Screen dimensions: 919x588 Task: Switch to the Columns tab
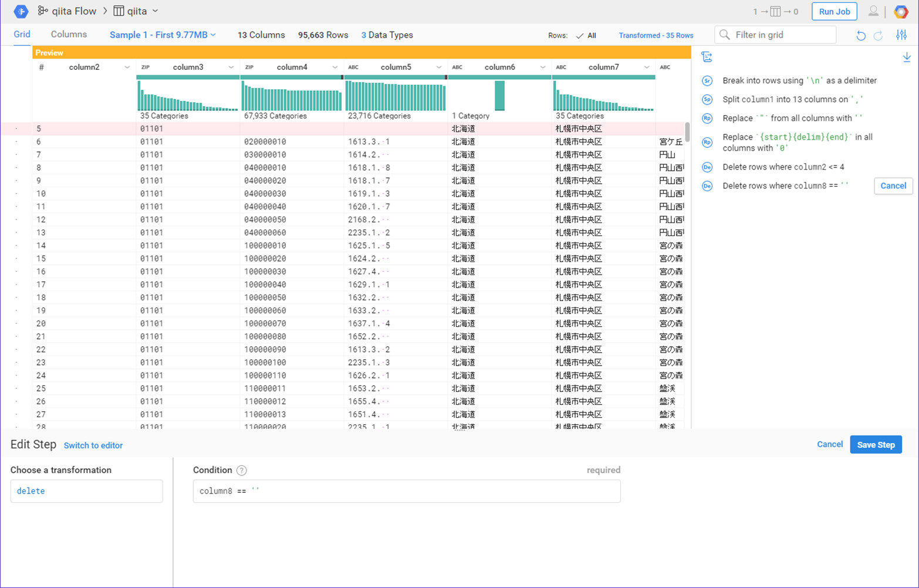tap(69, 35)
